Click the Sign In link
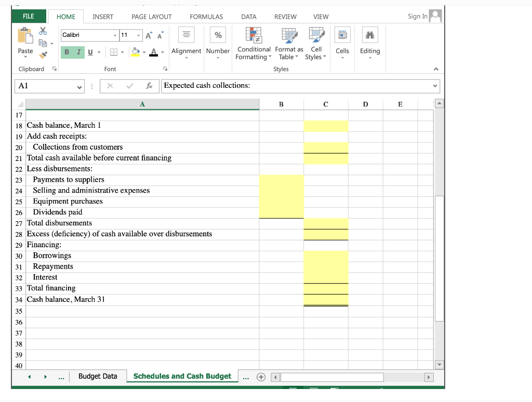 [x=418, y=16]
